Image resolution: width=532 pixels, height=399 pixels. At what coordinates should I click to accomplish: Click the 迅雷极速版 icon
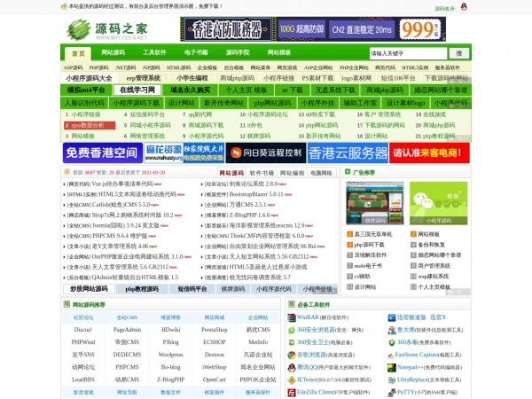(x=392, y=317)
